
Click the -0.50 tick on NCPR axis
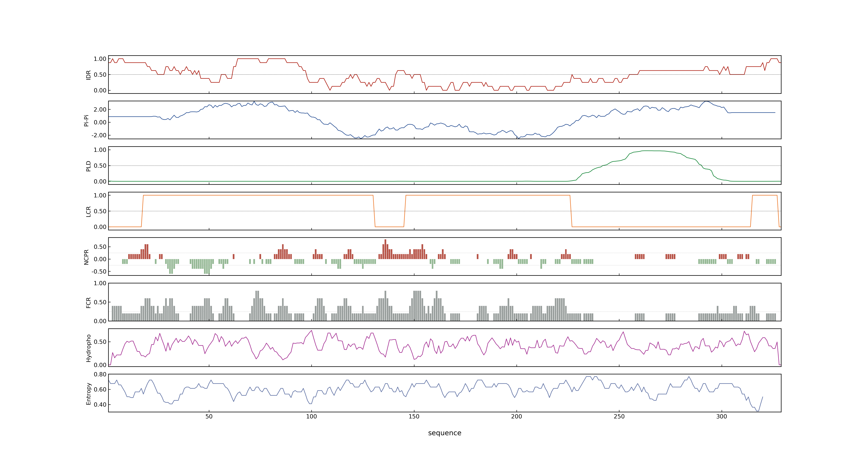(99, 271)
